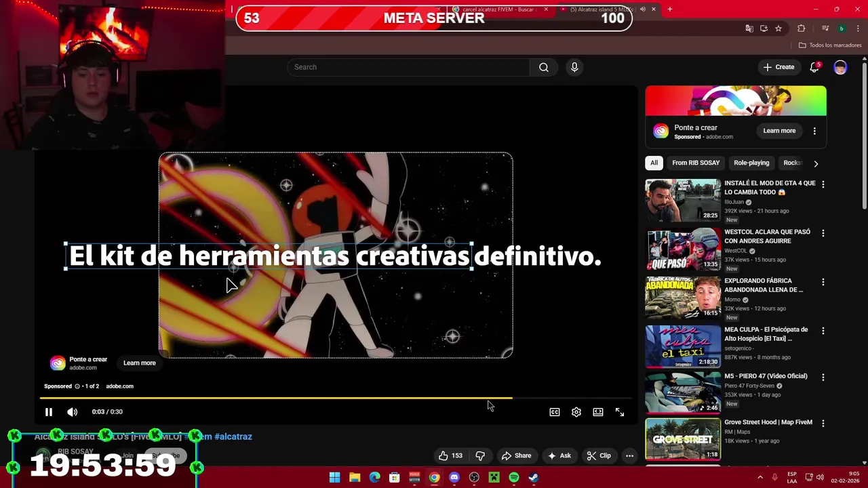Screen dimensions: 868x488
Task: Open the Chrome extensions puzzle icon
Action: click(x=801, y=28)
